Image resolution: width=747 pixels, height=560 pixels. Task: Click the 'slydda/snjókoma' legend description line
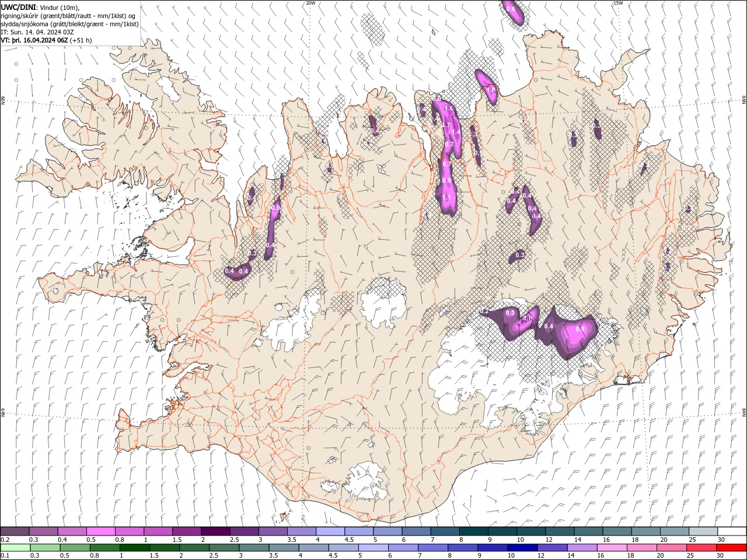[x=70, y=24]
